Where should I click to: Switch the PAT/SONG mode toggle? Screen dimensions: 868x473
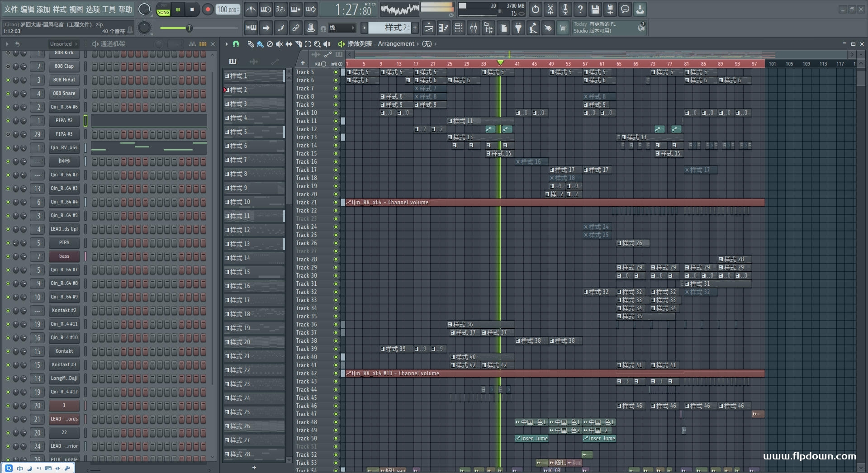pyautogui.click(x=163, y=9)
